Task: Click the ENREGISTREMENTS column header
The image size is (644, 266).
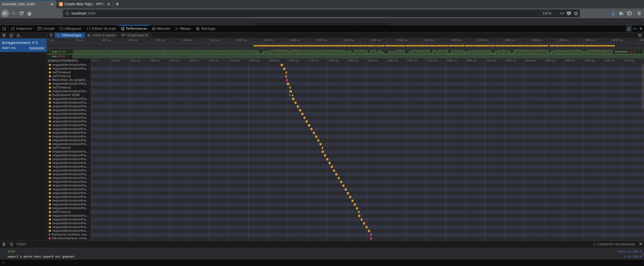Action: click(63, 61)
